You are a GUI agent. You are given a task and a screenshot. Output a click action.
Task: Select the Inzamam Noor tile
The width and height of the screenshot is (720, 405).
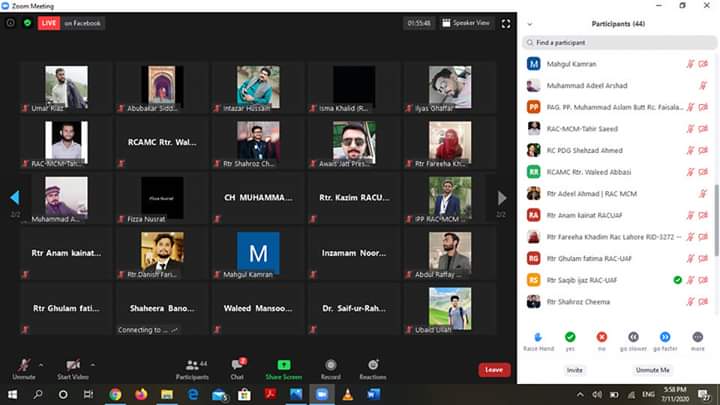pyautogui.click(x=354, y=253)
